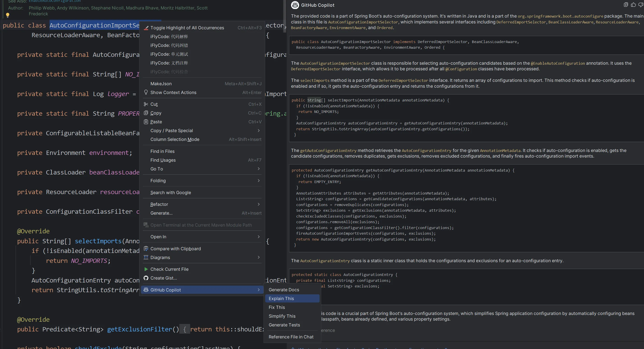Click AutoConfigurationImportSelector link in first Copilot paragraph
Viewport: 644px width, 349px height.
click(x=363, y=22)
